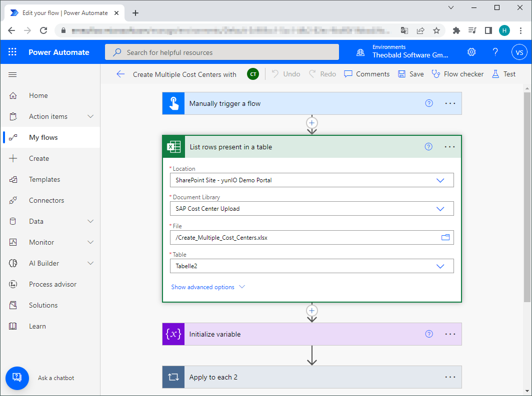This screenshot has width=532, height=396.
Task: Open the Chrome H profile avatar
Action: [504, 30]
